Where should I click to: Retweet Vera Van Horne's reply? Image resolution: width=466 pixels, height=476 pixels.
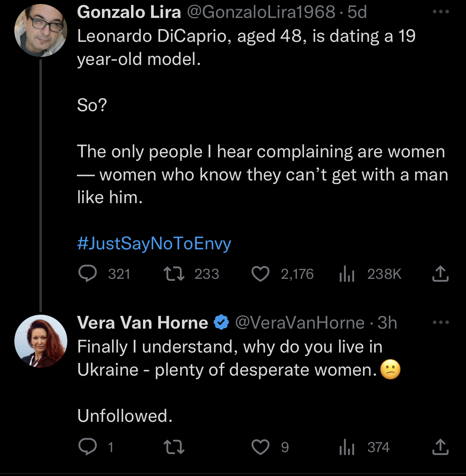point(174,447)
